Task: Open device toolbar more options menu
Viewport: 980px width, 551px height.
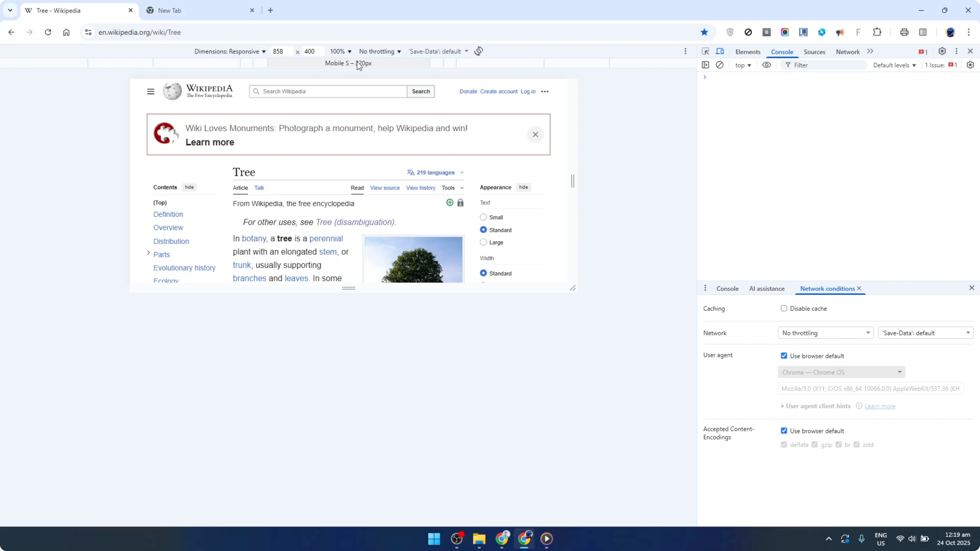Action: tap(685, 51)
